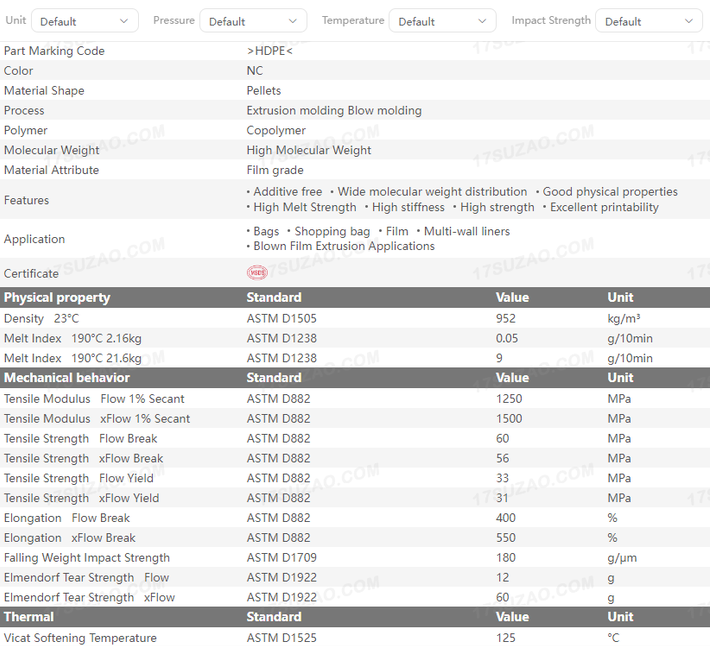Select the Mechanical behavior section header

point(67,377)
